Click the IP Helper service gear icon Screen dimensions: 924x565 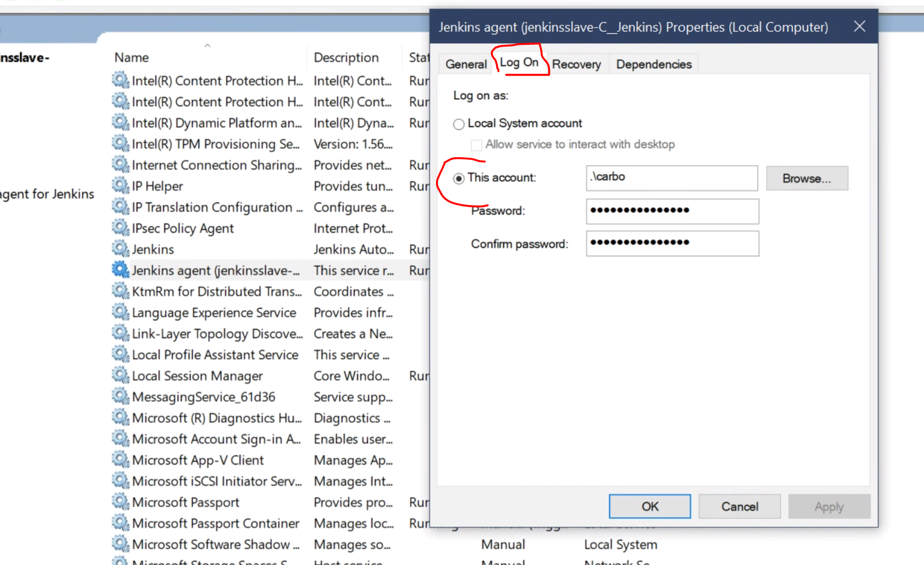[120, 185]
